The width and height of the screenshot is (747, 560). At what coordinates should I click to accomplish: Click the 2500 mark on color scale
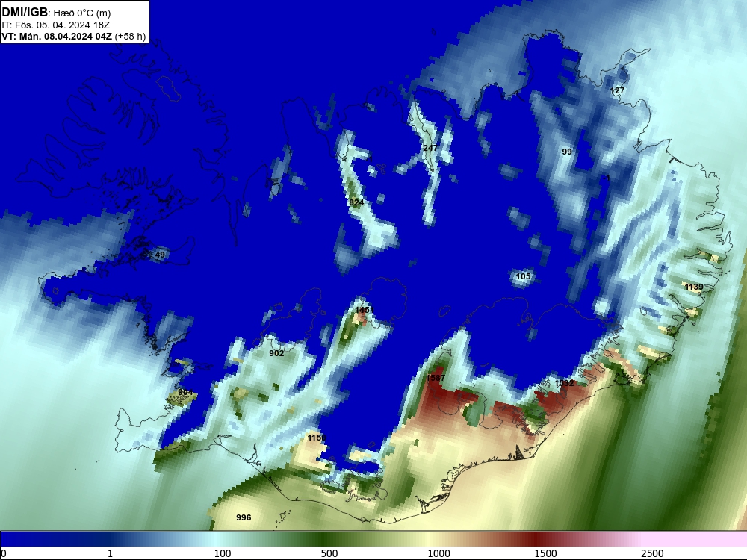click(x=652, y=553)
